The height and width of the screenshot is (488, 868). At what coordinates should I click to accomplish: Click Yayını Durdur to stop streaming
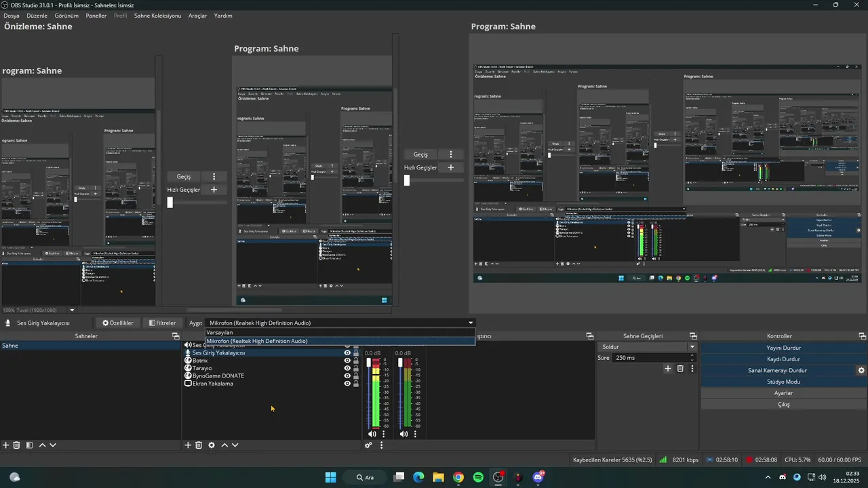(783, 348)
